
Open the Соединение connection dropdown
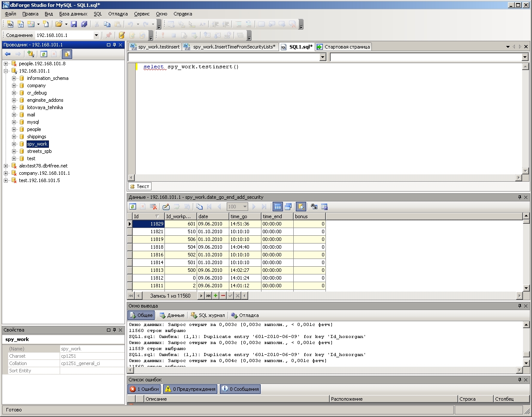(x=96, y=35)
